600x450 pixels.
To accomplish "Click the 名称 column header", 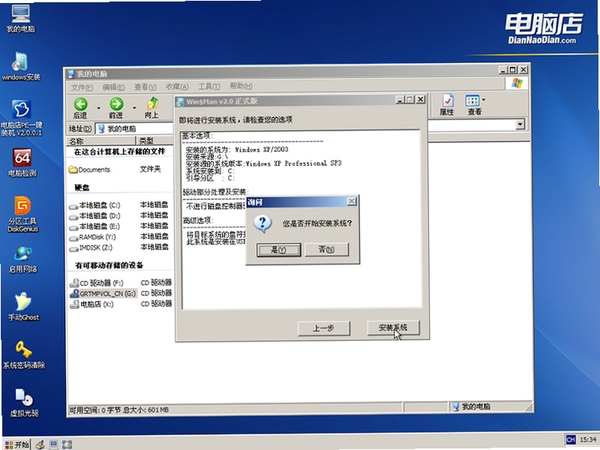I will [101, 141].
